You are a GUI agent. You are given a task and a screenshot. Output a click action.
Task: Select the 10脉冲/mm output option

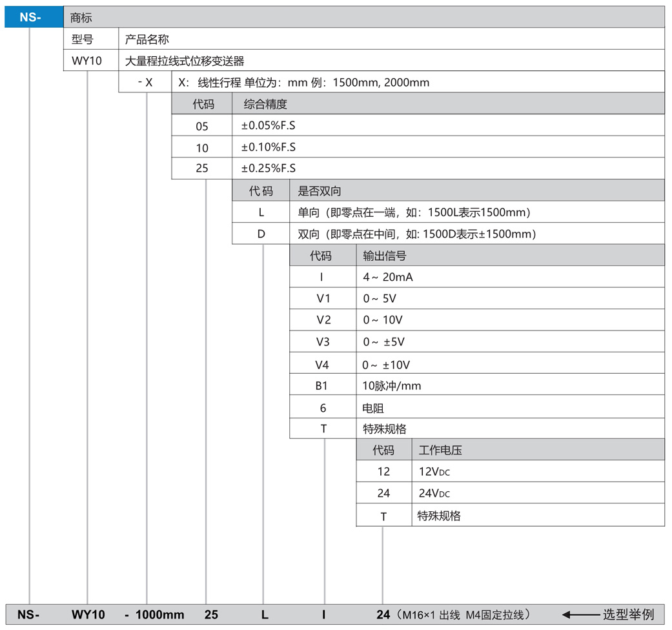pos(392,386)
